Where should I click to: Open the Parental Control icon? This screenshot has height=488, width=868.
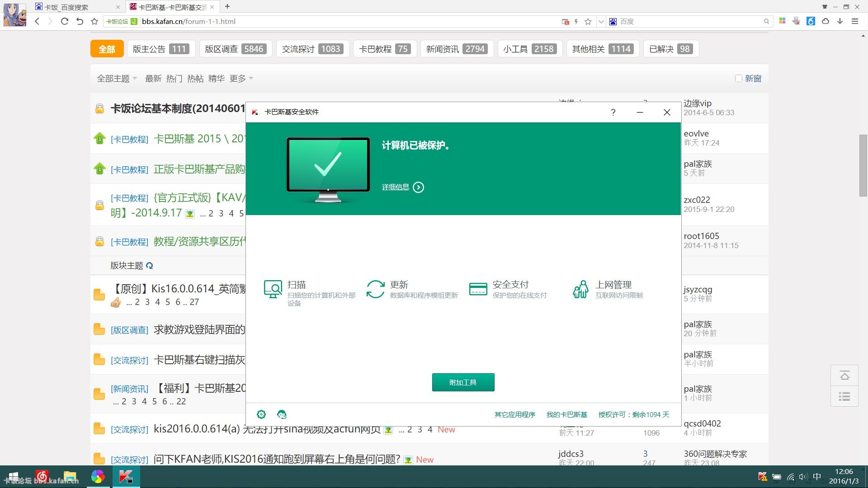[580, 289]
